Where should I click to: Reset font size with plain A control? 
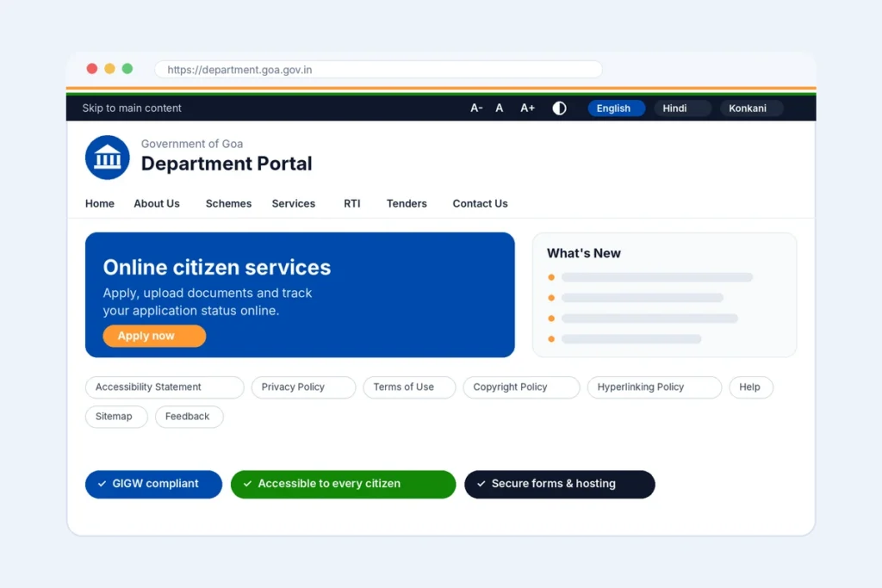[499, 108]
